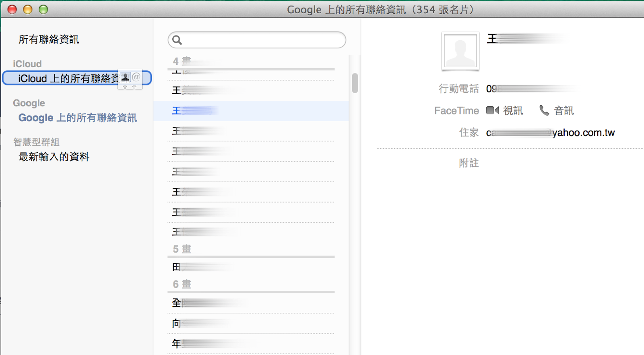Click the dragged contact card icon
This screenshot has height=355, width=644.
coord(130,79)
